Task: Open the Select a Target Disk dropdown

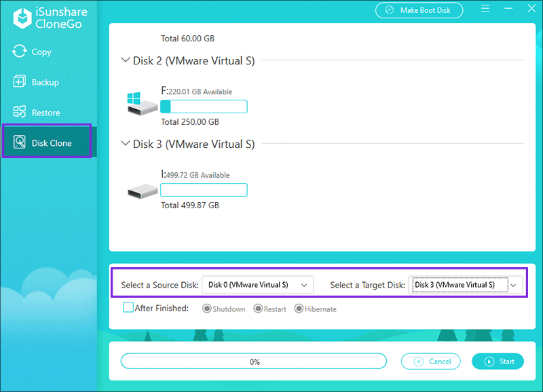Action: (465, 285)
